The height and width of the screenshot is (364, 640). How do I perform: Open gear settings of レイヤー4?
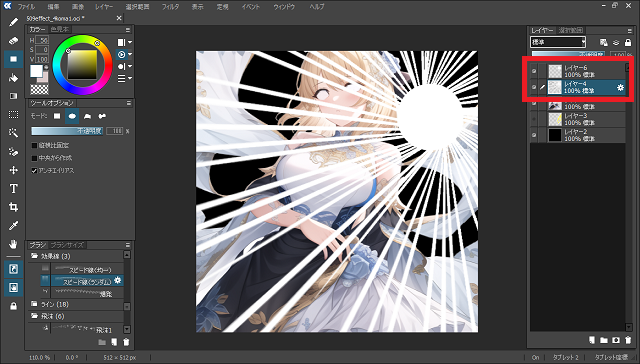620,87
